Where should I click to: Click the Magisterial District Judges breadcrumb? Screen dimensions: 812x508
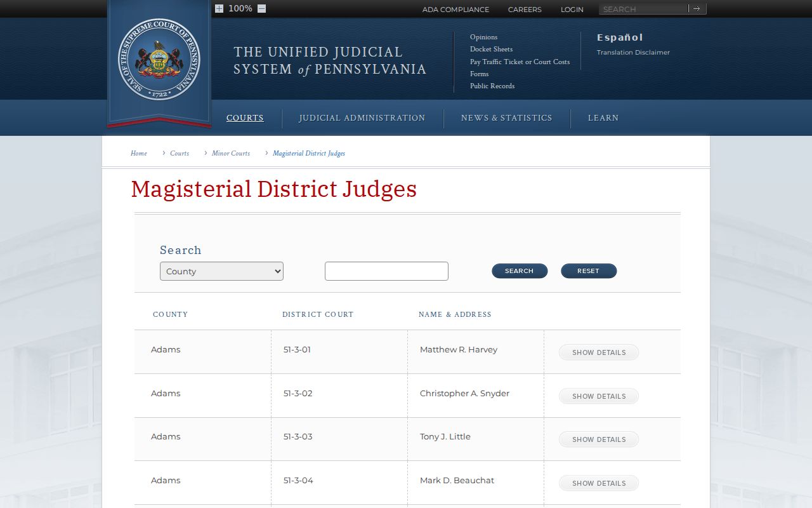309,153
